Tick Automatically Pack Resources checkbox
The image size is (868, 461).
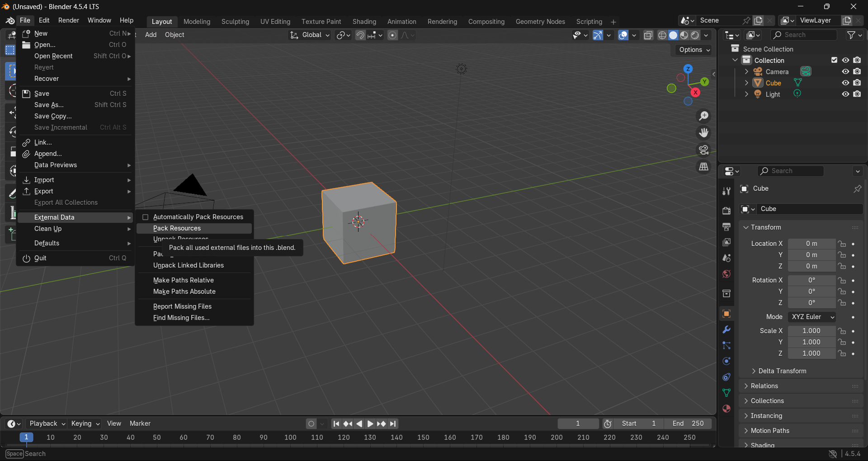146,217
